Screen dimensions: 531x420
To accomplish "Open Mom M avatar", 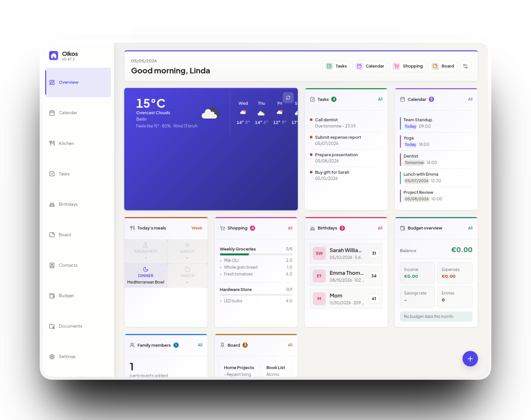I will tap(319, 299).
